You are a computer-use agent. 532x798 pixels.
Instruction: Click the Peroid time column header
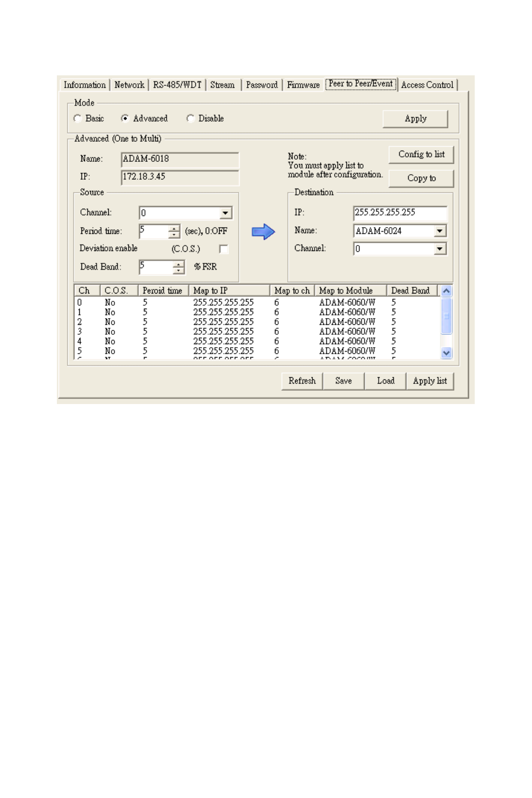tap(163, 291)
